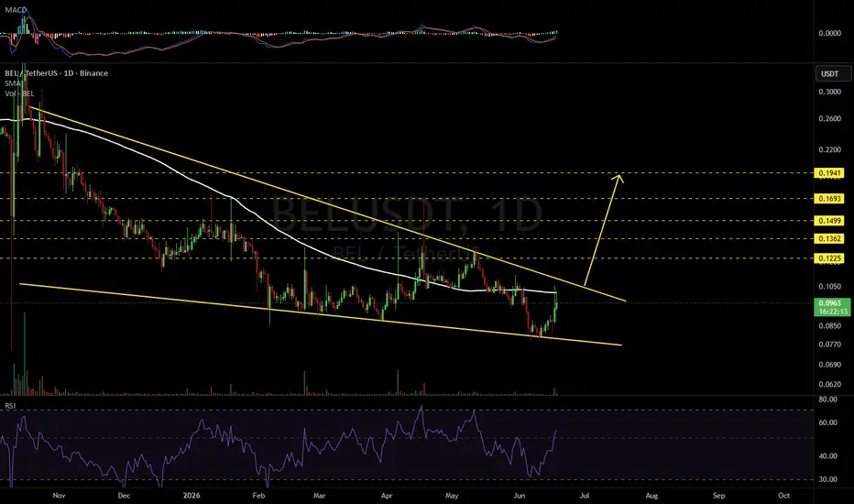The width and height of the screenshot is (854, 504).
Task: Click the Vol · BEL legend label
Action: pyautogui.click(x=19, y=93)
